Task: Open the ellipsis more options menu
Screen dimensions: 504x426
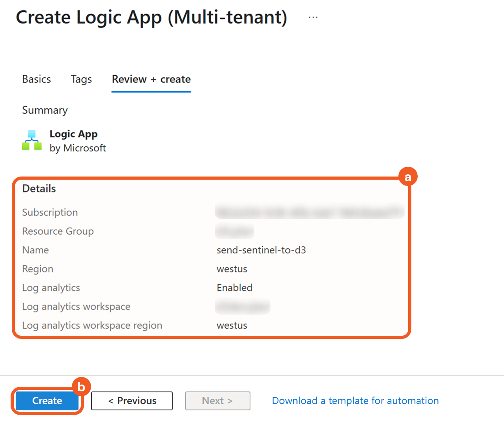Action: point(313,18)
